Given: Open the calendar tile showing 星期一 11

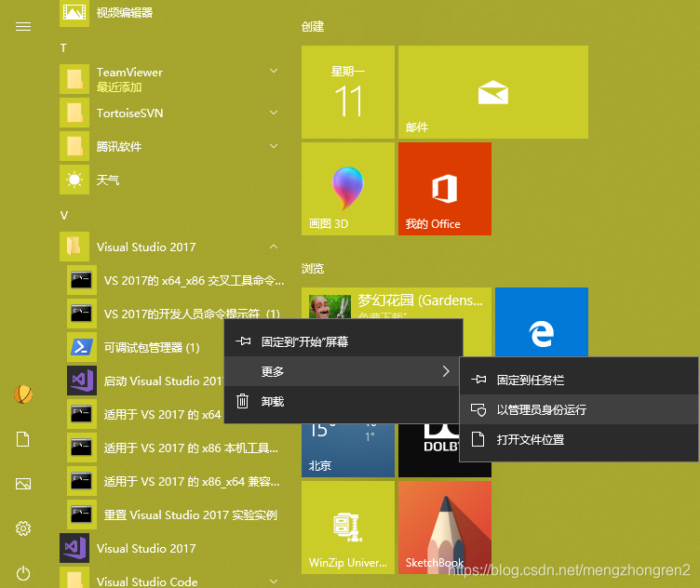Looking at the screenshot, I should pyautogui.click(x=348, y=92).
